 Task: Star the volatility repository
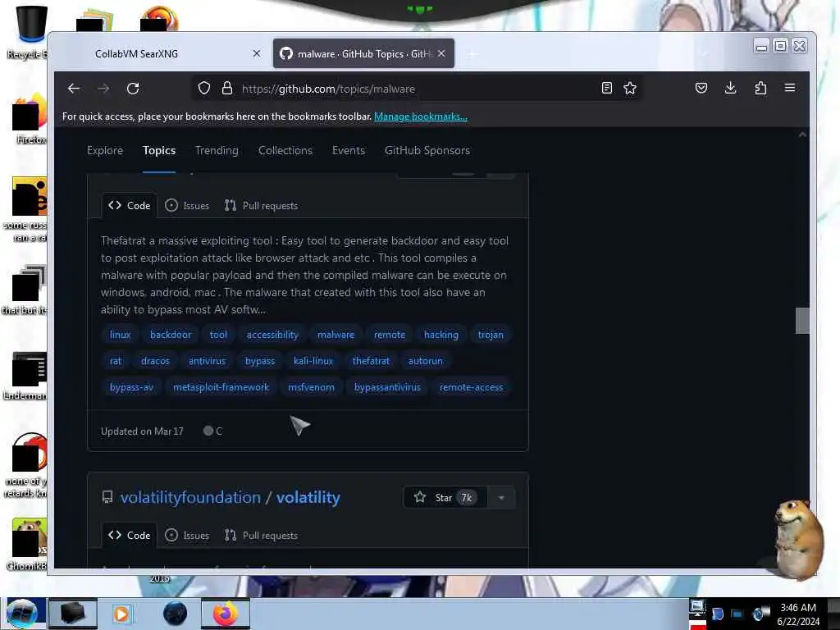coord(445,498)
